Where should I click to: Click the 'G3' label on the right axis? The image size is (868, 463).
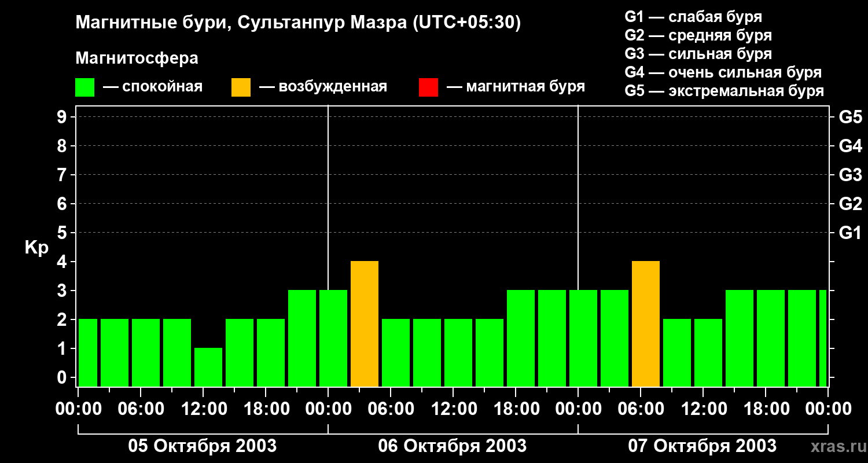coord(850,175)
